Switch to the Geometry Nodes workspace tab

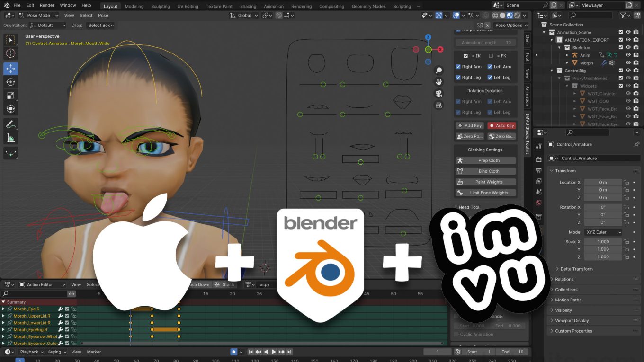(x=369, y=6)
